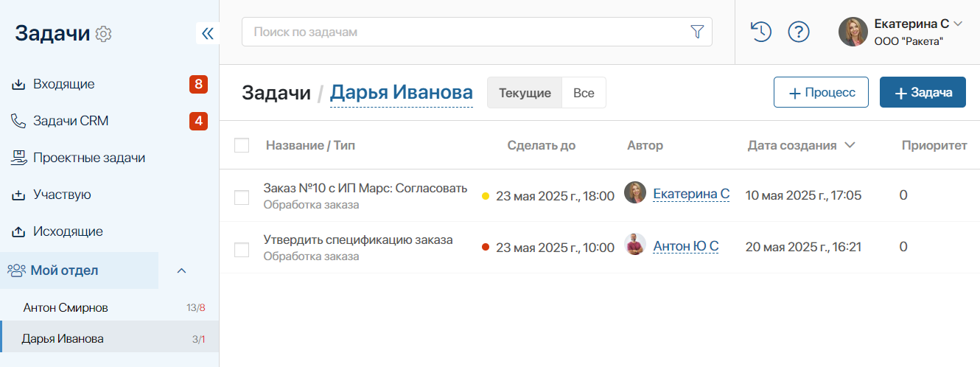Switch to the Текущие tab
The height and width of the screenshot is (367, 980).
point(525,93)
